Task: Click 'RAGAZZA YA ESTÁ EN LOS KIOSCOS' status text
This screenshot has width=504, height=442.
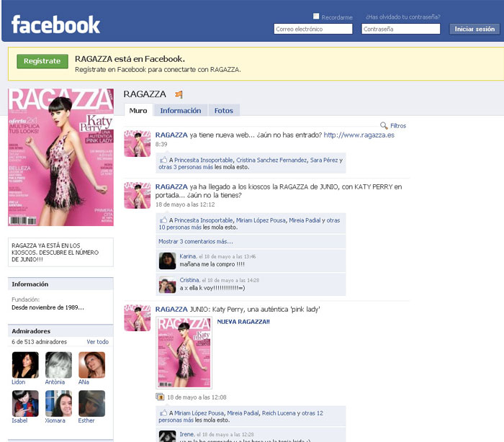Action: pyautogui.click(x=55, y=253)
